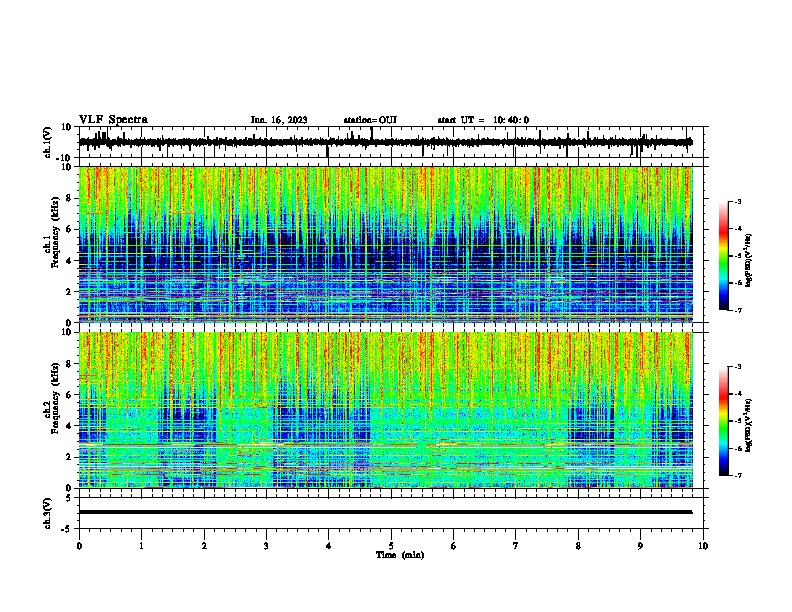792x612 pixels.
Task: Click the "Time (min)" axis label
Action: click(400, 555)
